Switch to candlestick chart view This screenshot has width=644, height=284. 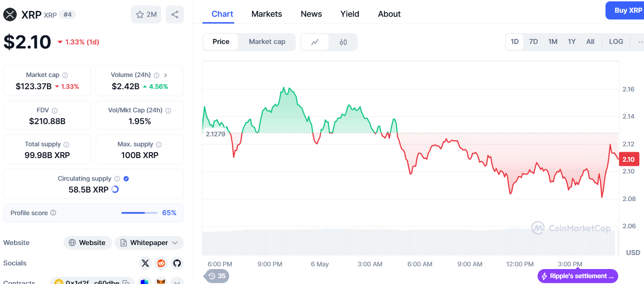(x=343, y=42)
